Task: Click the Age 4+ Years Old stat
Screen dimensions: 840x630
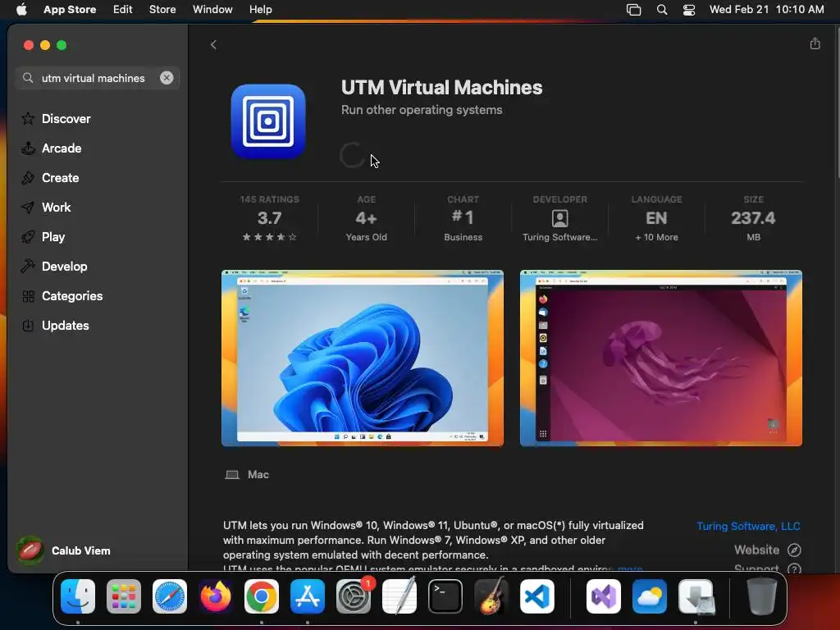Action: pyautogui.click(x=367, y=220)
